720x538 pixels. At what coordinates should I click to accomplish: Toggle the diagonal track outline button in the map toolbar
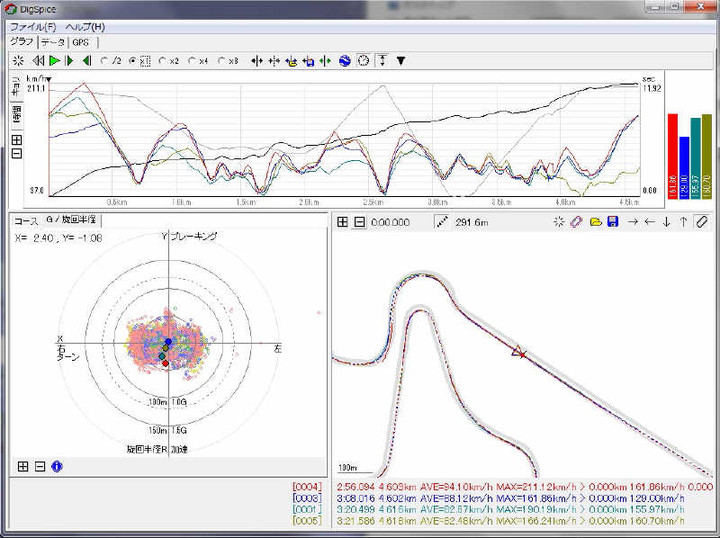click(x=702, y=222)
